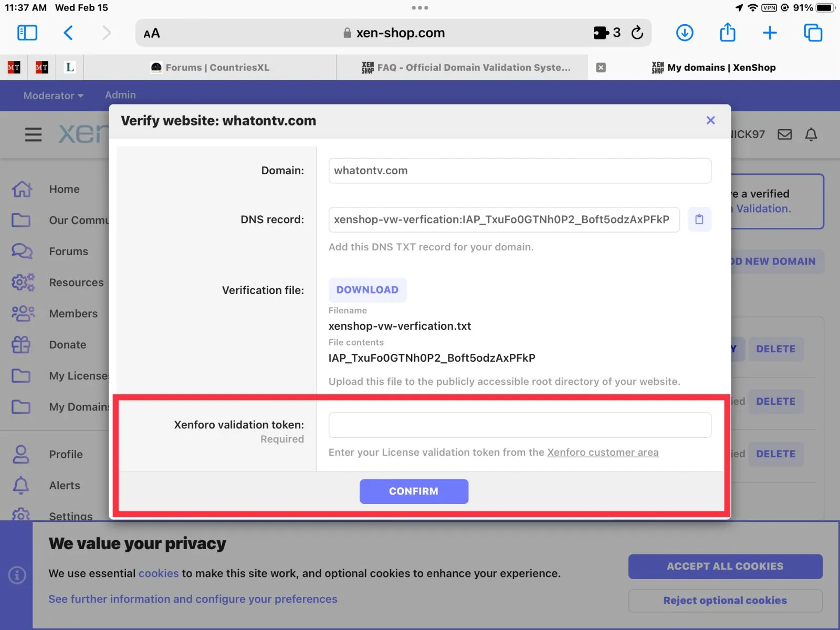The image size is (840, 630).
Task: Open the Members people icon
Action: point(23,313)
